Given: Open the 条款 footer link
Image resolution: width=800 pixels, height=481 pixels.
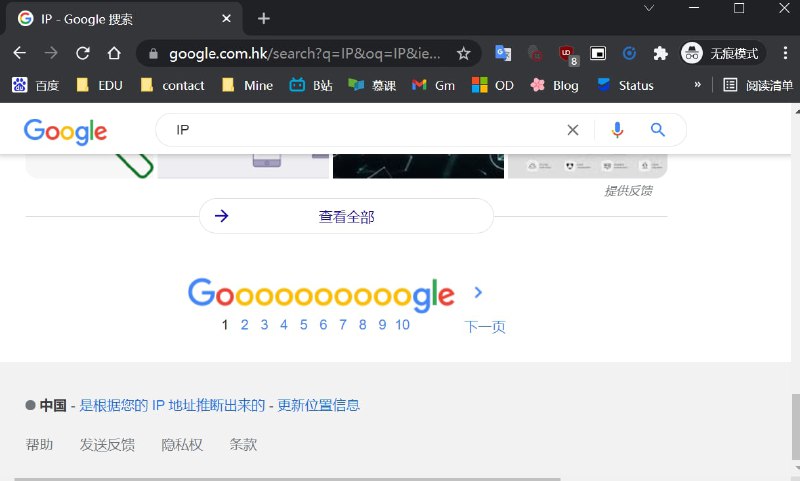Looking at the screenshot, I should [243, 445].
